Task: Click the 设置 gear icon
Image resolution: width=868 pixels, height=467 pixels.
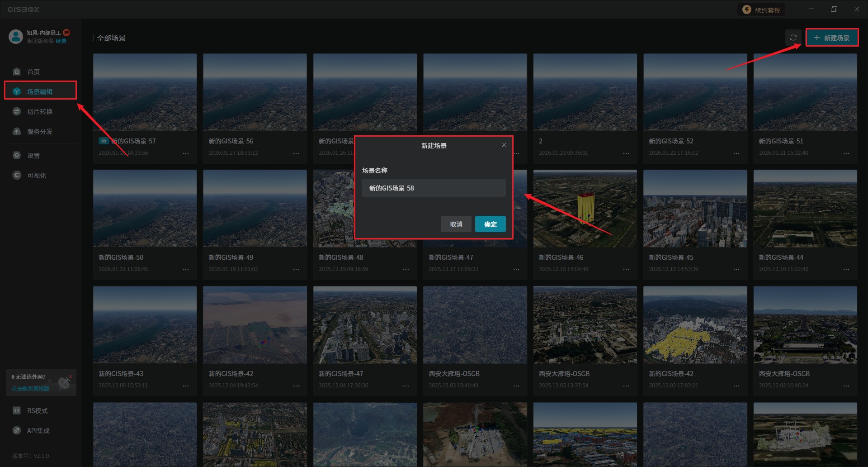Action: 17,156
